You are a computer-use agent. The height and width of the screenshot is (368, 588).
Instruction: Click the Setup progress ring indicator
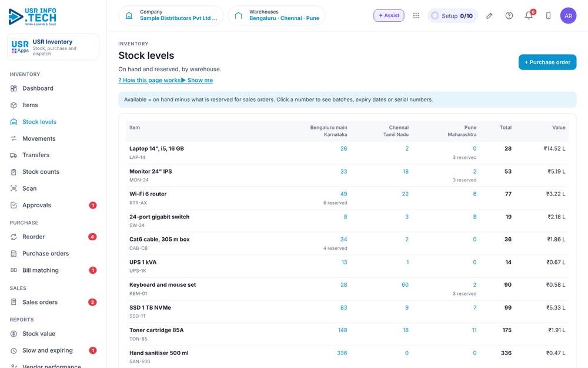[x=435, y=15]
